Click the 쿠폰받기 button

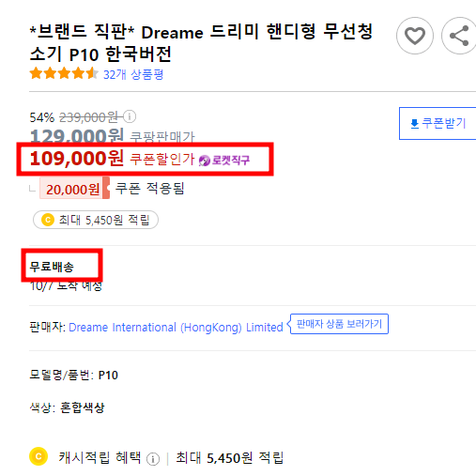(x=438, y=123)
